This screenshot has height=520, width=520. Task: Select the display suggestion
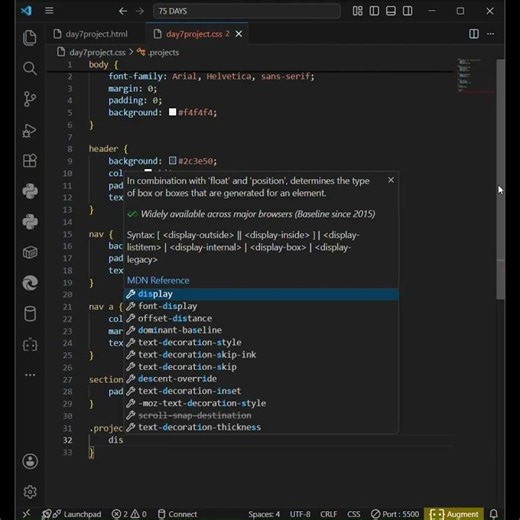click(x=261, y=294)
